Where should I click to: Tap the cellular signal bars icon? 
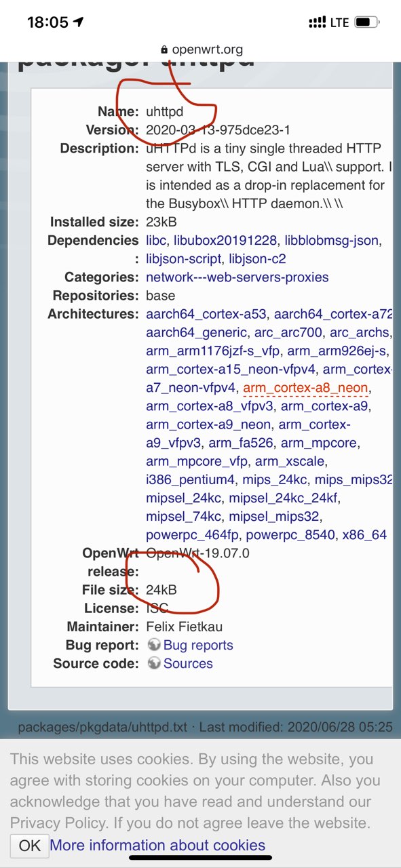[317, 22]
